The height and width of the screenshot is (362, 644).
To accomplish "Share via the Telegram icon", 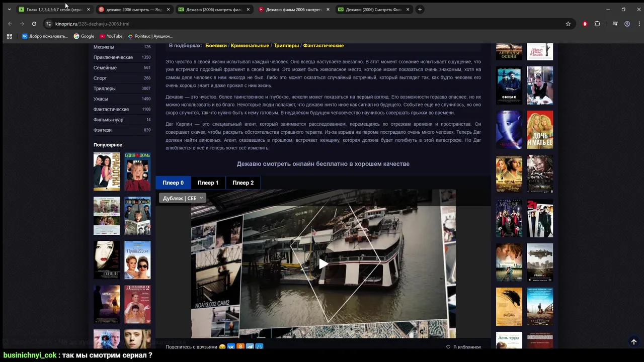I will 250,347.
